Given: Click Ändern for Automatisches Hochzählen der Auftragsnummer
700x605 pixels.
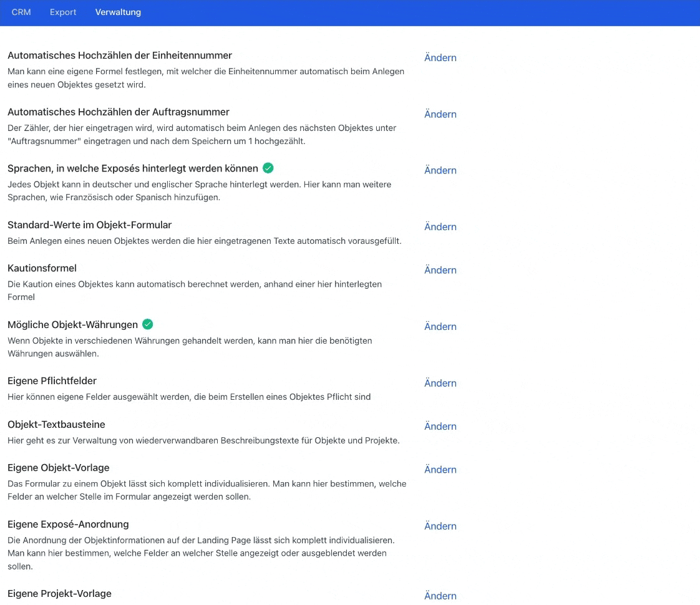Looking at the screenshot, I should click(440, 114).
